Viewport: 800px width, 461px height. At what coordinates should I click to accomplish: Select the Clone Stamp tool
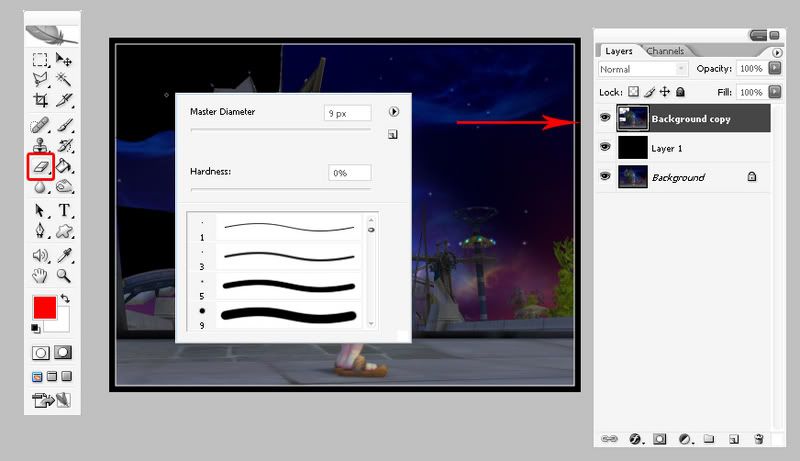click(40, 145)
